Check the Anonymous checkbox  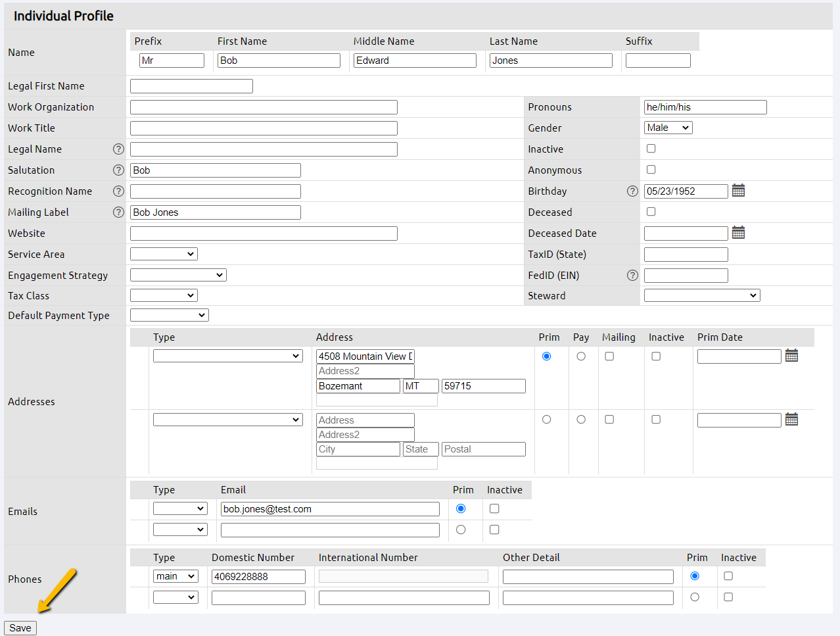click(x=651, y=170)
